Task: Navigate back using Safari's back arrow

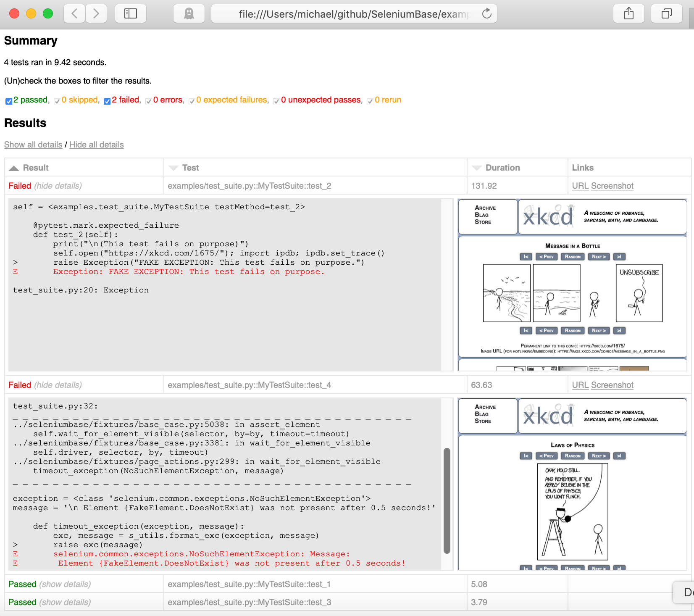Action: [x=74, y=13]
